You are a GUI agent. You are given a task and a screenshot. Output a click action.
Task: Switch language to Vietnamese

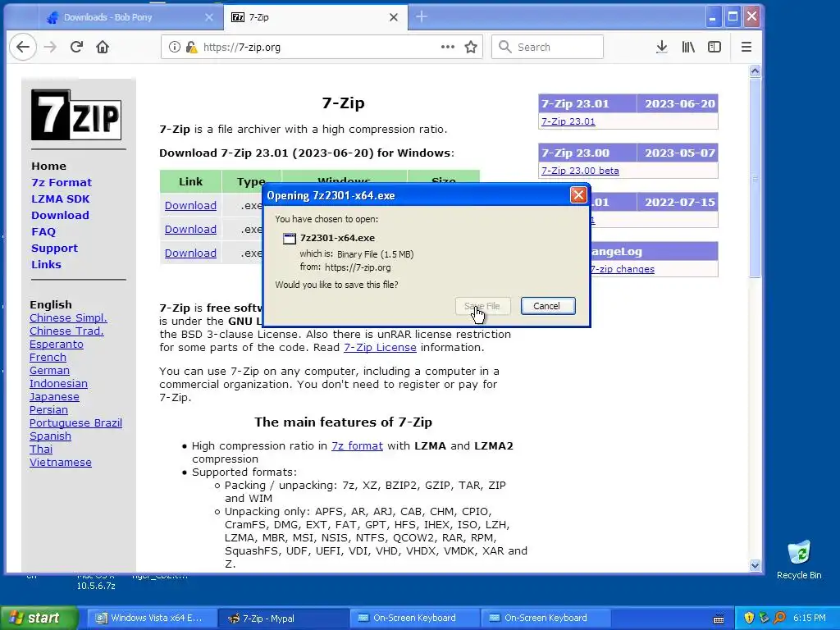tap(61, 463)
